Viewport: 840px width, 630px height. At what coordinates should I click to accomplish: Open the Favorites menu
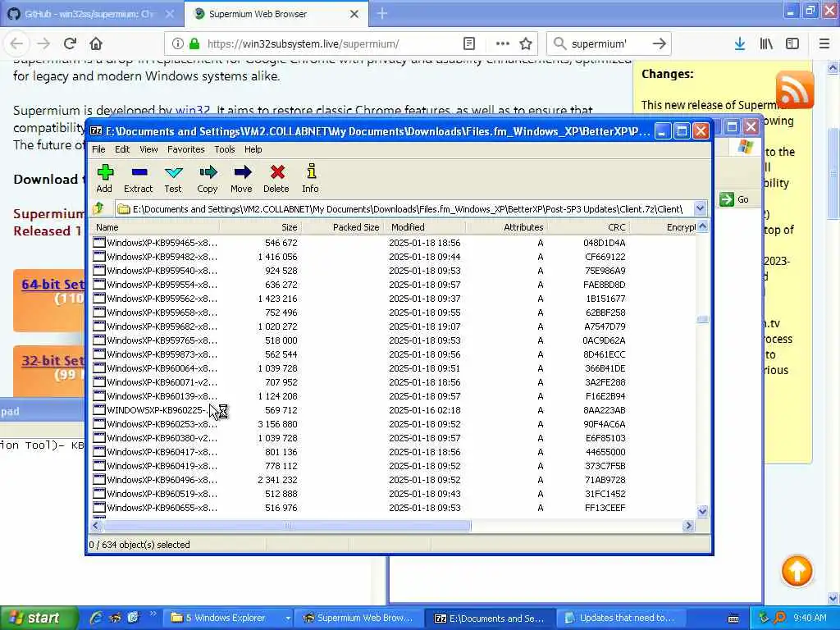[x=186, y=149]
